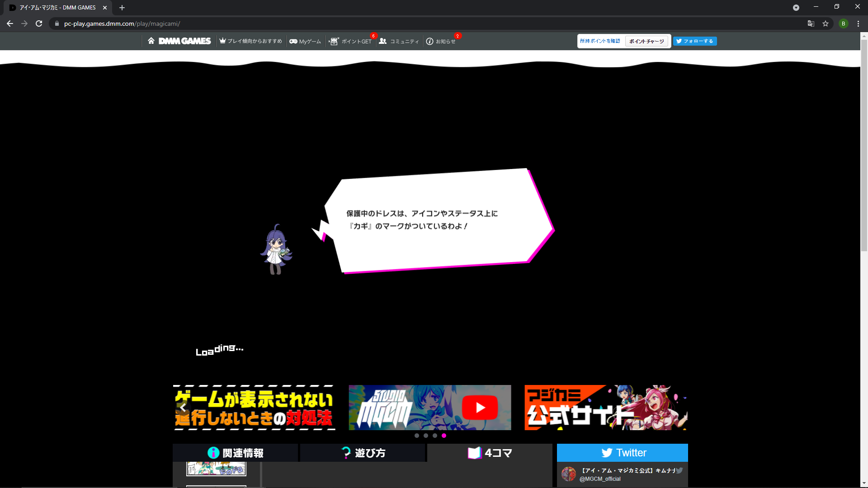The width and height of the screenshot is (868, 488).
Task: Select the プレイ傾向からおすすめ crown icon
Action: click(222, 41)
